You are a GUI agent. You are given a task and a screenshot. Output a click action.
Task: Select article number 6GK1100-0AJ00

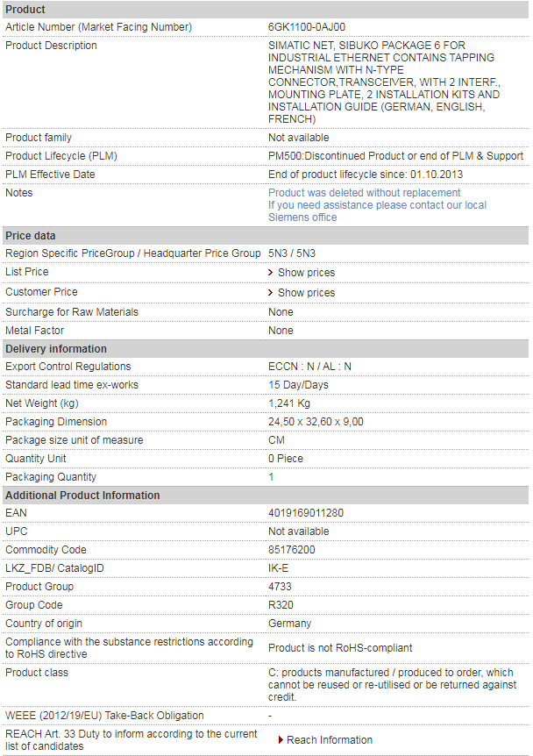click(306, 27)
